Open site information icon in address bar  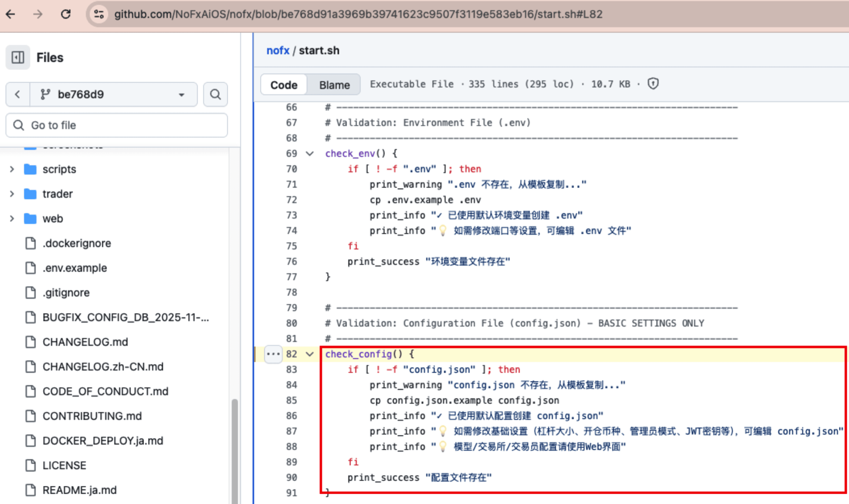pos(99,14)
